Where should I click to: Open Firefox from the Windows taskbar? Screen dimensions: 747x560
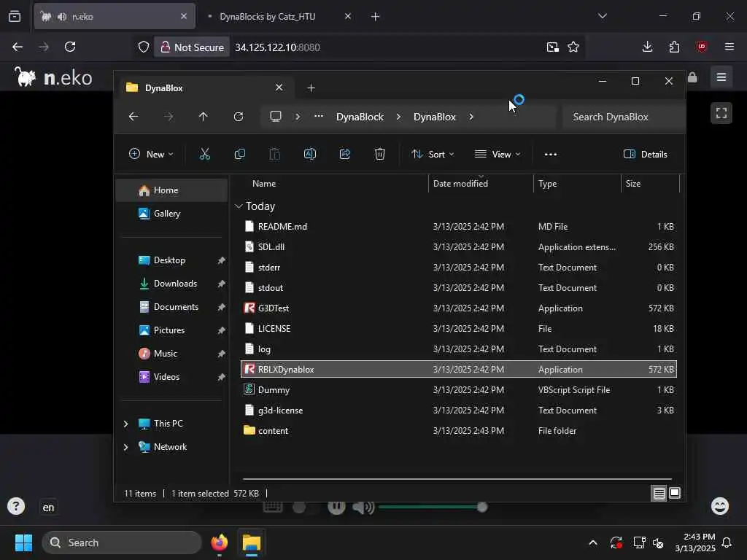[x=219, y=542]
